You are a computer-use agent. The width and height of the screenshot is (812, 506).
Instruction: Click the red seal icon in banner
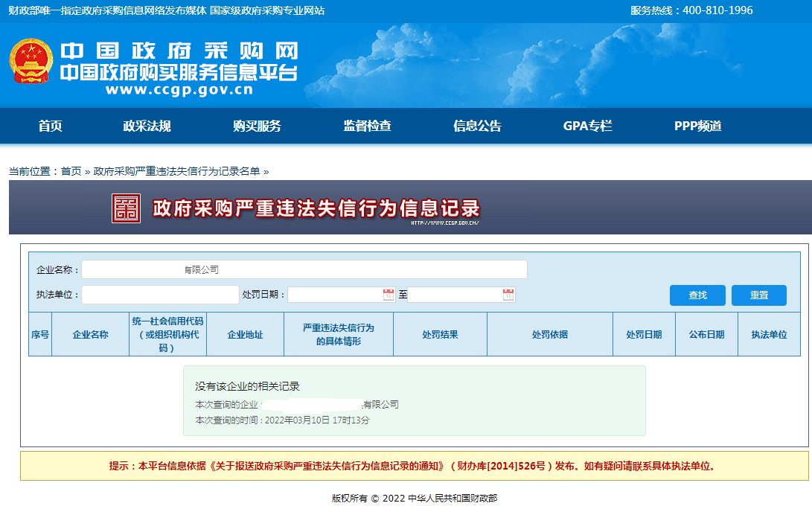pyautogui.click(x=126, y=208)
